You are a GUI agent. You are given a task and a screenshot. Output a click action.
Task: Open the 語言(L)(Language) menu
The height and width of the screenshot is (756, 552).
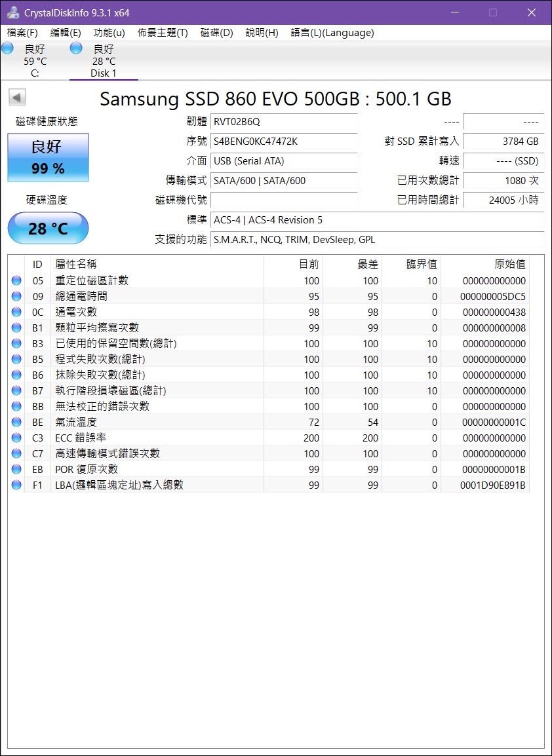332,33
